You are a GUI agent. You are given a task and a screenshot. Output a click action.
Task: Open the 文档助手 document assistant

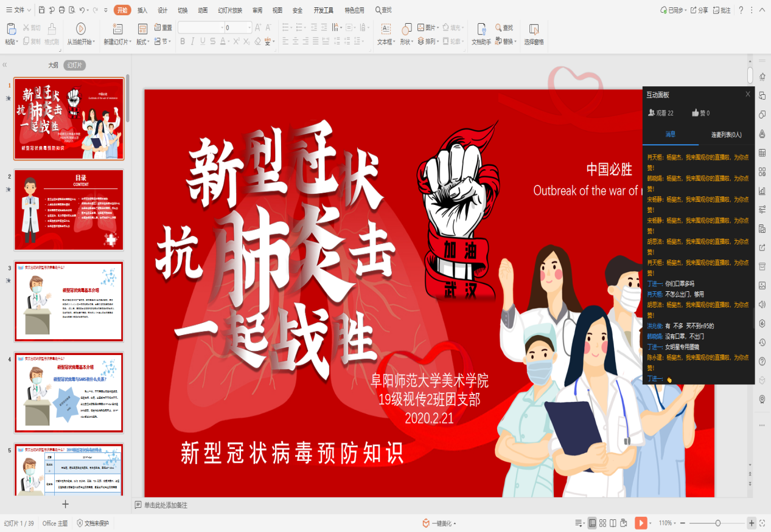481,29
